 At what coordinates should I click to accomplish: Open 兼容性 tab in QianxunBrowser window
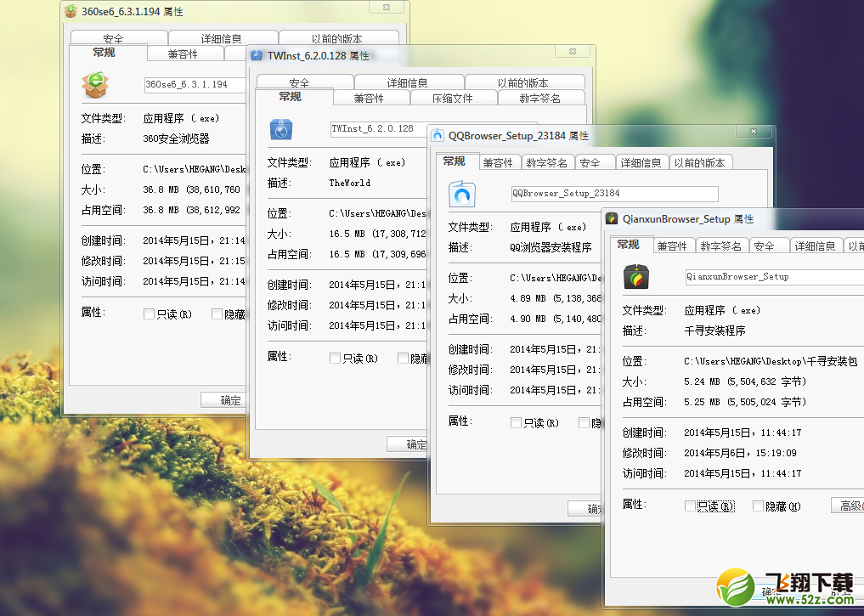(x=674, y=246)
